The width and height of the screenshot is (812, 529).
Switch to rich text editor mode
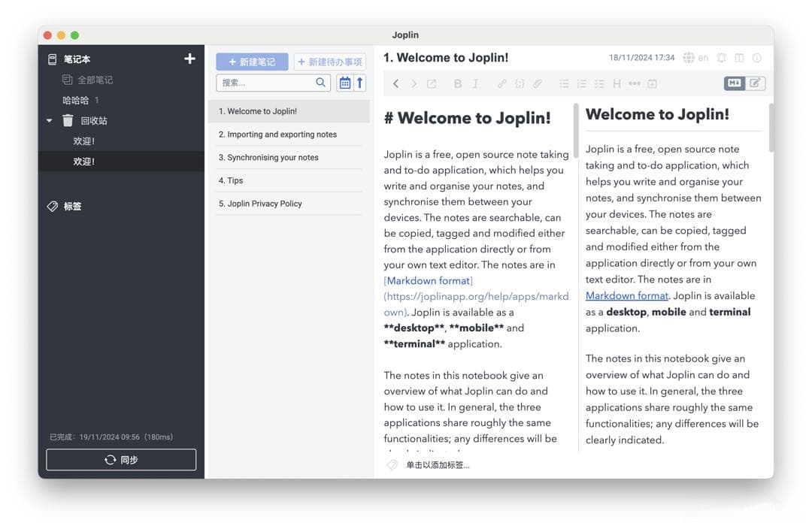tap(755, 83)
